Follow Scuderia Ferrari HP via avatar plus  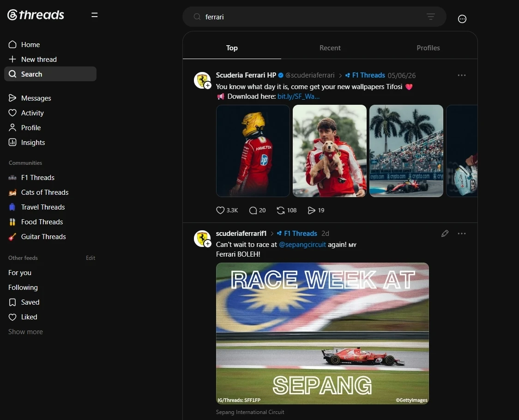207,86
